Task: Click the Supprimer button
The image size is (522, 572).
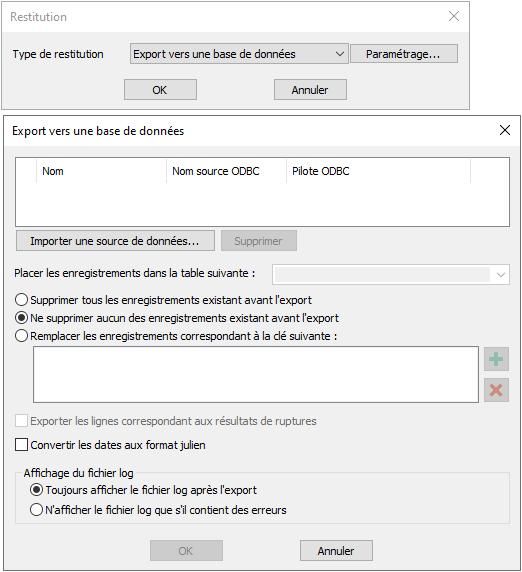Action: pyautogui.click(x=259, y=241)
